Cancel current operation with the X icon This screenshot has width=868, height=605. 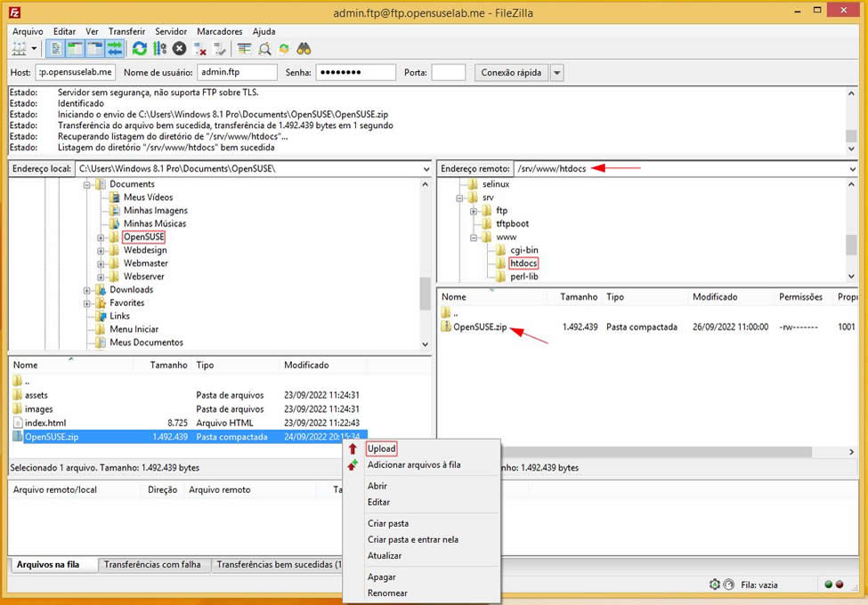click(x=180, y=49)
